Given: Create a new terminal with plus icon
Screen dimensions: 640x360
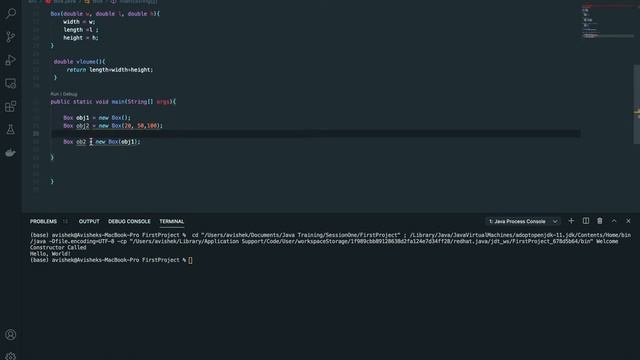Looking at the screenshot, I should [x=571, y=221].
